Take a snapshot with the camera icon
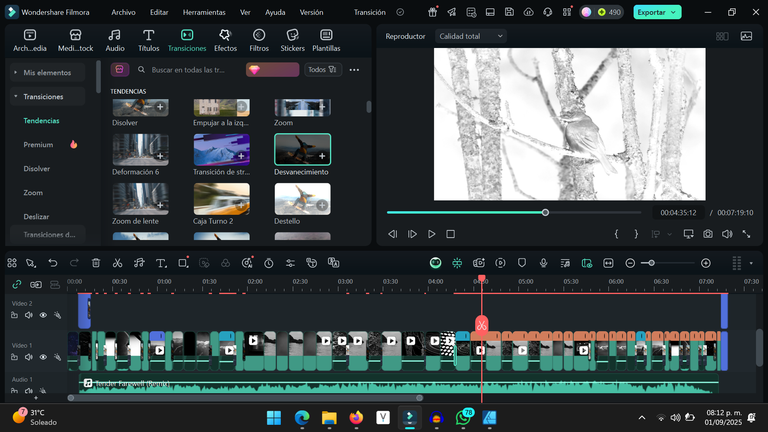The image size is (768, 432). click(x=708, y=234)
